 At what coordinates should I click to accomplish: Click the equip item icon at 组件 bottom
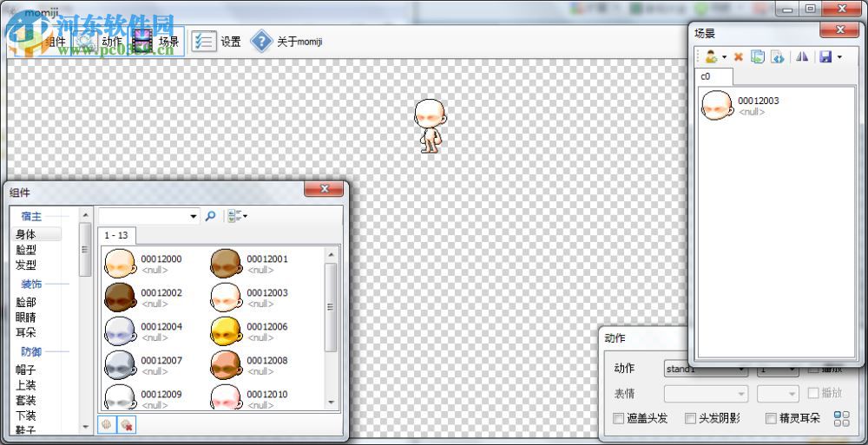click(107, 424)
